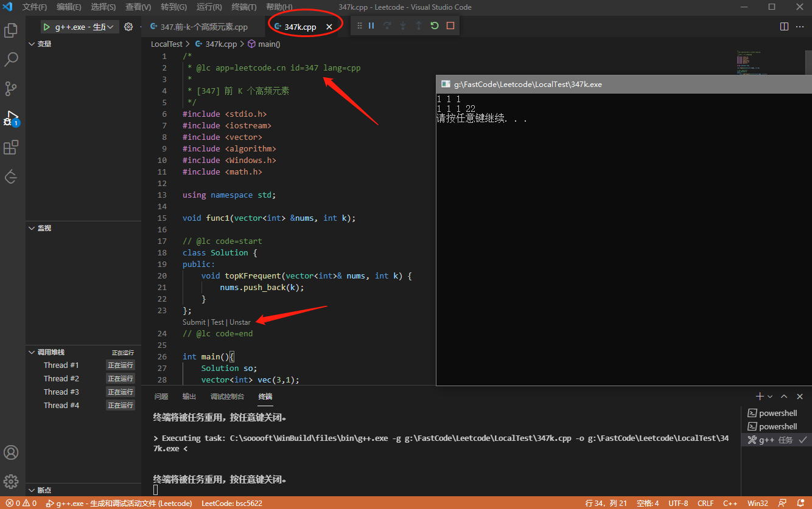Split the editor to the right
Image resolution: width=812 pixels, height=509 pixels.
(x=785, y=27)
